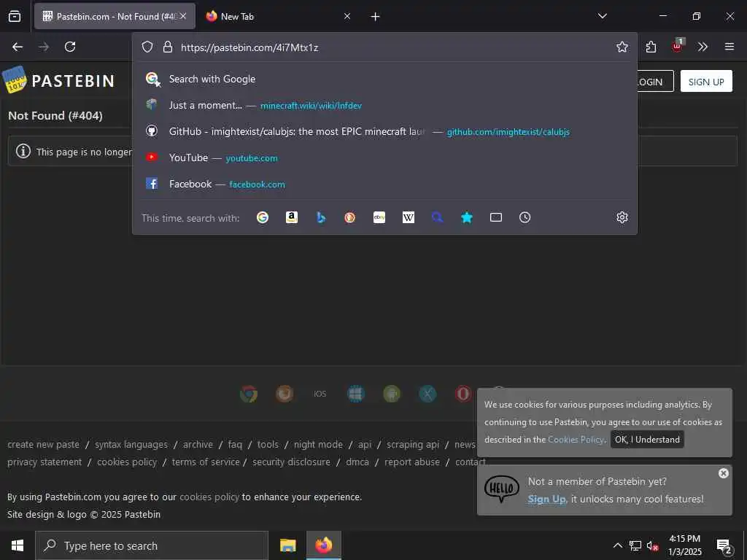Viewport: 747px width, 560px height.
Task: Open the notifications action center
Action: click(724, 546)
